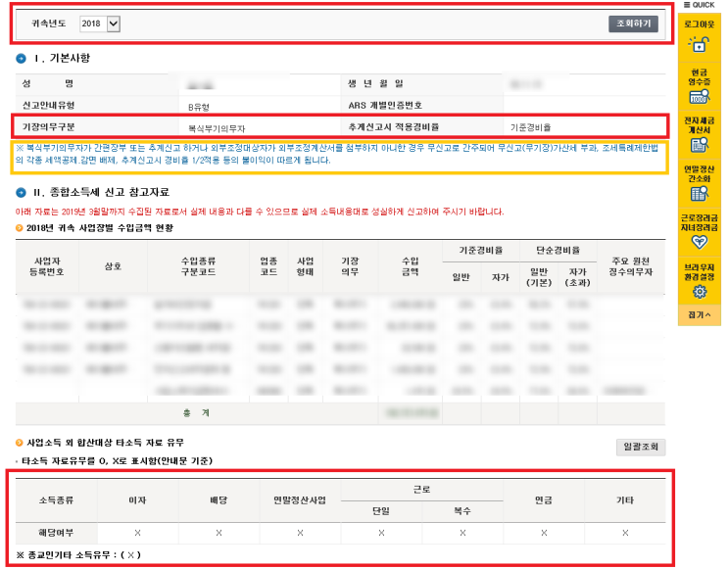
Task: Click the 수입종류 구분코드 column header
Action: tap(198, 266)
